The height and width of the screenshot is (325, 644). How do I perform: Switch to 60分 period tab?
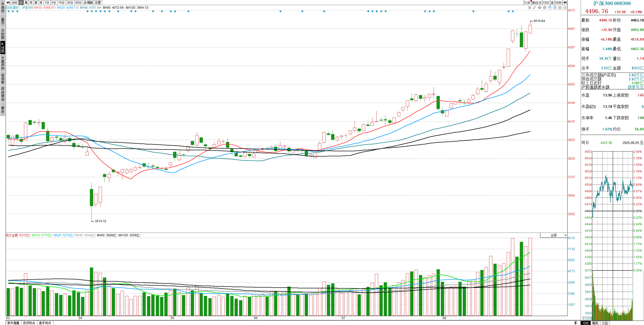click(78, 3)
